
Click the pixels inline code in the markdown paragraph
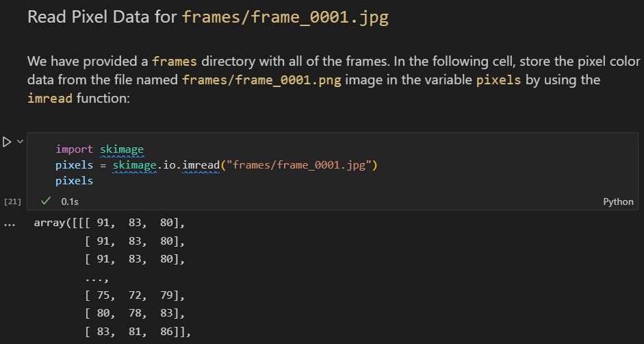click(x=498, y=79)
